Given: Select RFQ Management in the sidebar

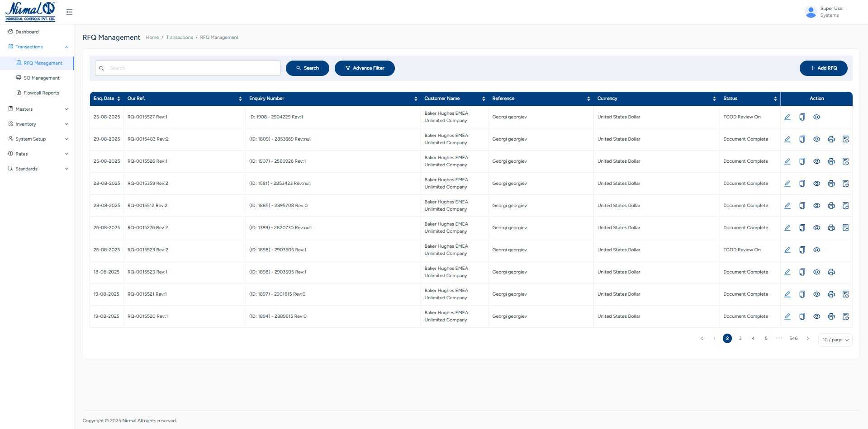Looking at the screenshot, I should (43, 63).
